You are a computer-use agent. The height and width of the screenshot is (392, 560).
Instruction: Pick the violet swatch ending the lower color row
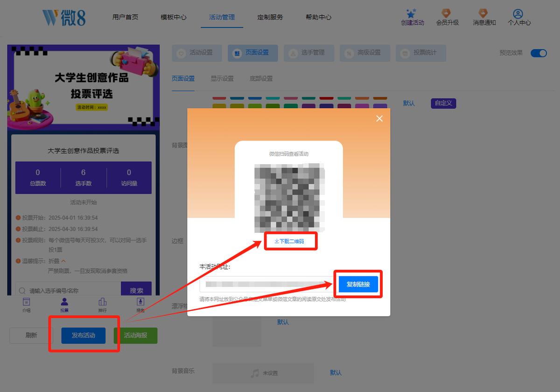point(380,106)
